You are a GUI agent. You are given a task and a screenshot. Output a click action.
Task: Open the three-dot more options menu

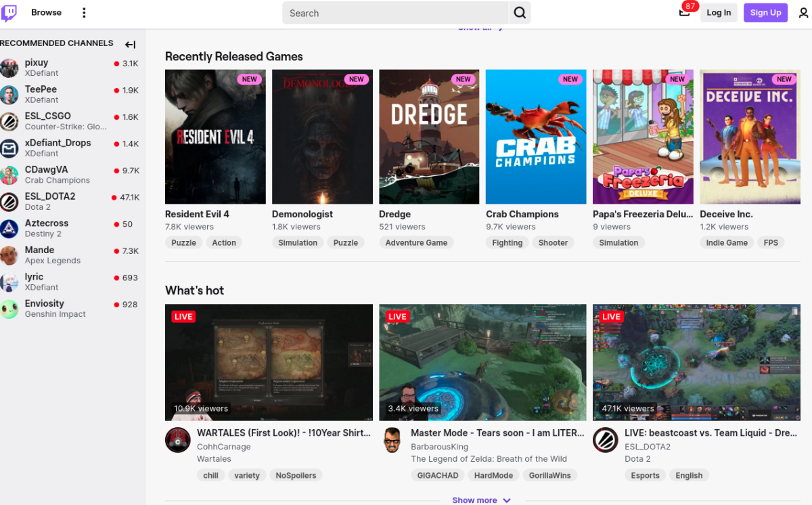pos(84,13)
